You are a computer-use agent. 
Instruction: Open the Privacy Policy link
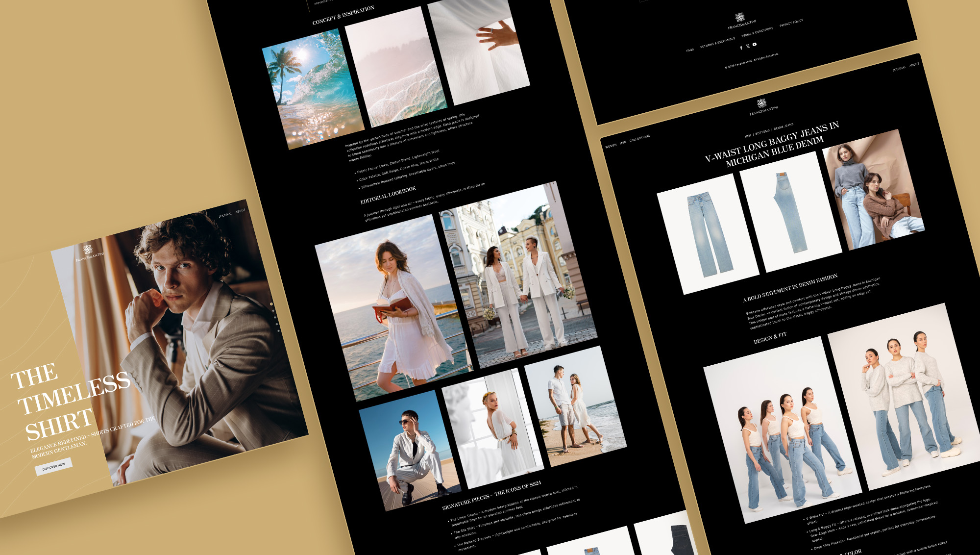tap(791, 23)
